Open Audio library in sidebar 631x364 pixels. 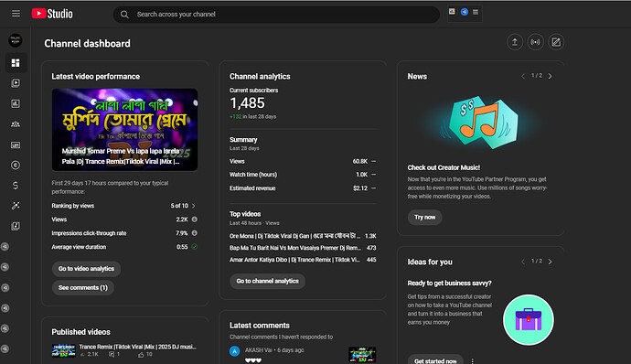point(16,226)
